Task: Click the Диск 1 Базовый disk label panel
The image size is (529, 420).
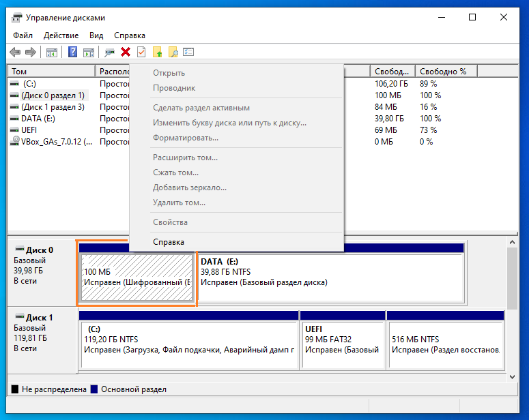Action: point(43,340)
